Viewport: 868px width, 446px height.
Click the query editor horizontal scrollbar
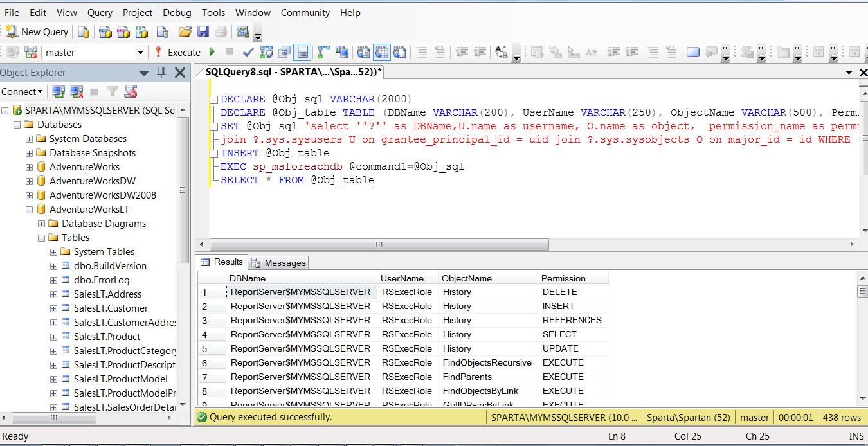point(379,245)
